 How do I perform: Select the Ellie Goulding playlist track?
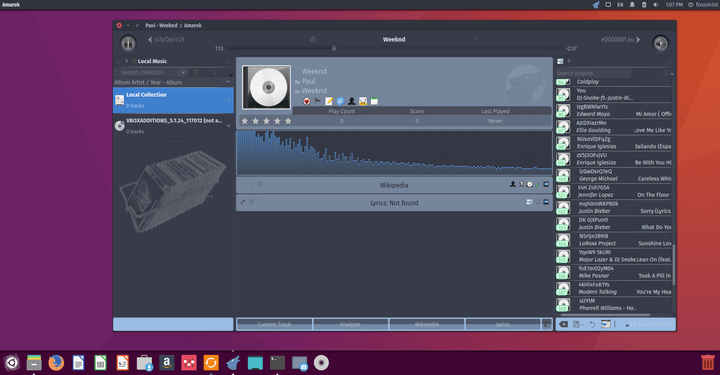(x=613, y=127)
